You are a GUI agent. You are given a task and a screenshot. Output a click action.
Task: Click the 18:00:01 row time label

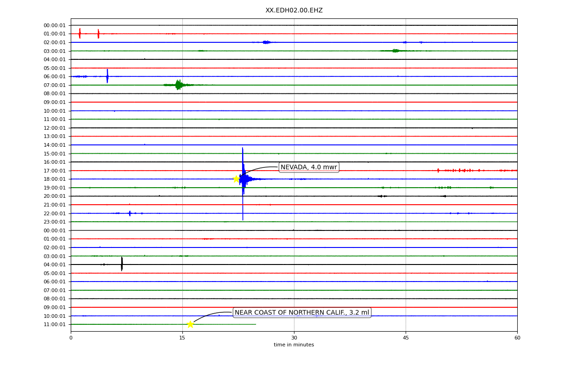tap(55, 179)
